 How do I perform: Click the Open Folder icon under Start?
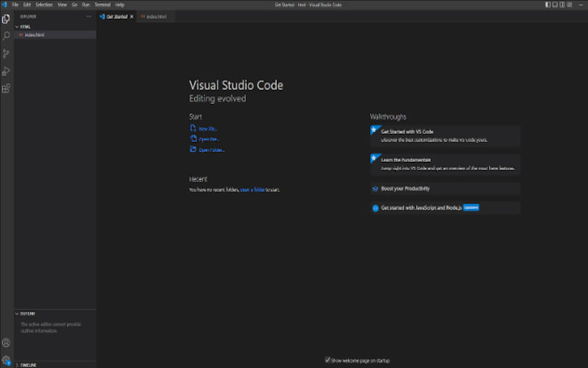(193, 149)
